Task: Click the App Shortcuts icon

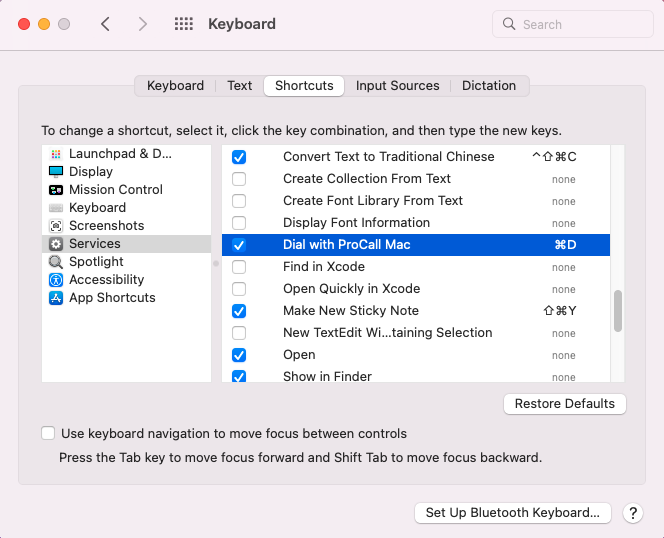Action: (x=56, y=298)
